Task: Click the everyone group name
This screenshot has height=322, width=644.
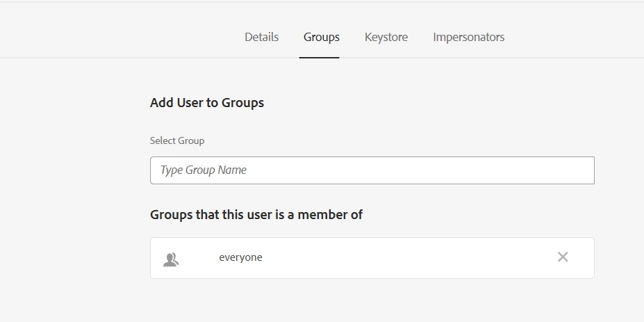Action: coord(240,257)
